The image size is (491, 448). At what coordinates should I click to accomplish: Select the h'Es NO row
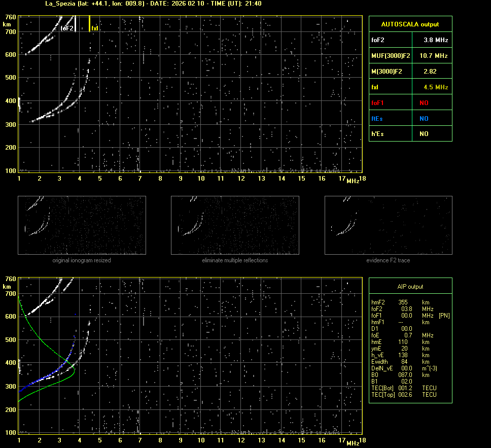(x=410, y=134)
